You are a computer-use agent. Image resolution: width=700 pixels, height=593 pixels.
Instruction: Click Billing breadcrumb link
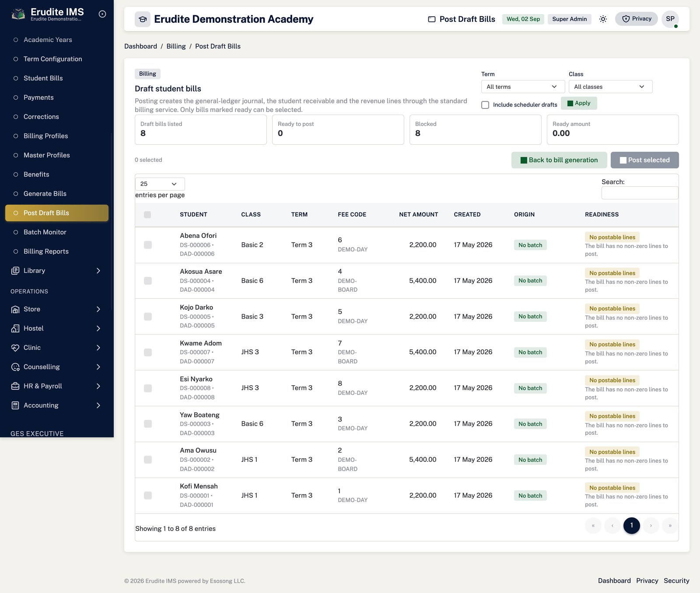pyautogui.click(x=176, y=46)
